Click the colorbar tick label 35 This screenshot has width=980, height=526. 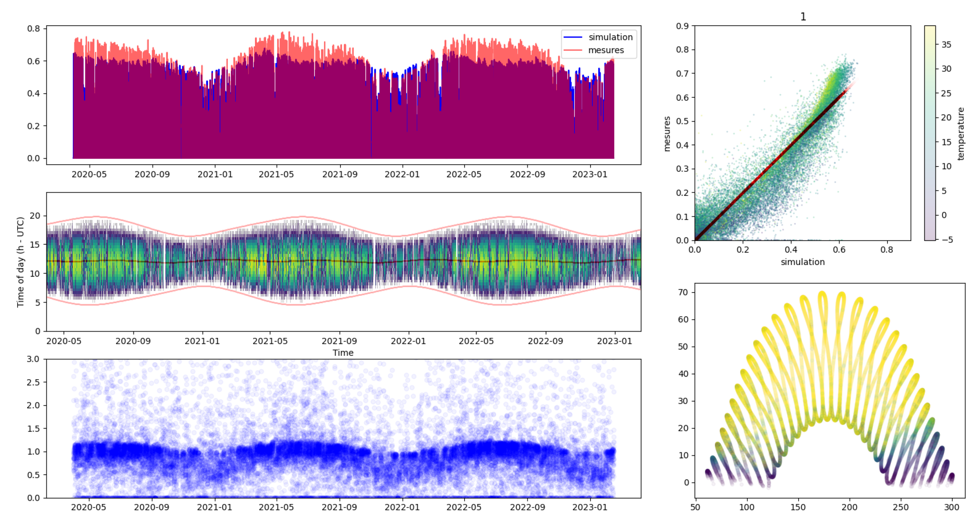coord(946,45)
